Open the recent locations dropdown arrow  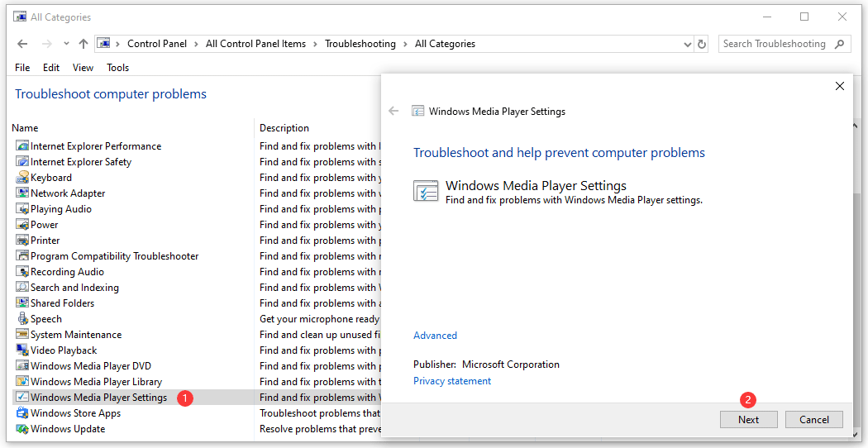[66, 44]
